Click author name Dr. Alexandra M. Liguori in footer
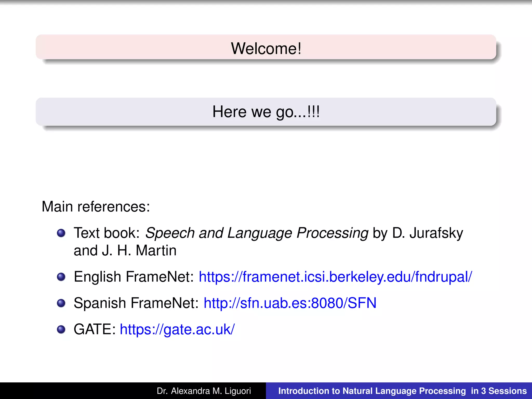The image size is (532, 399). click(x=204, y=391)
